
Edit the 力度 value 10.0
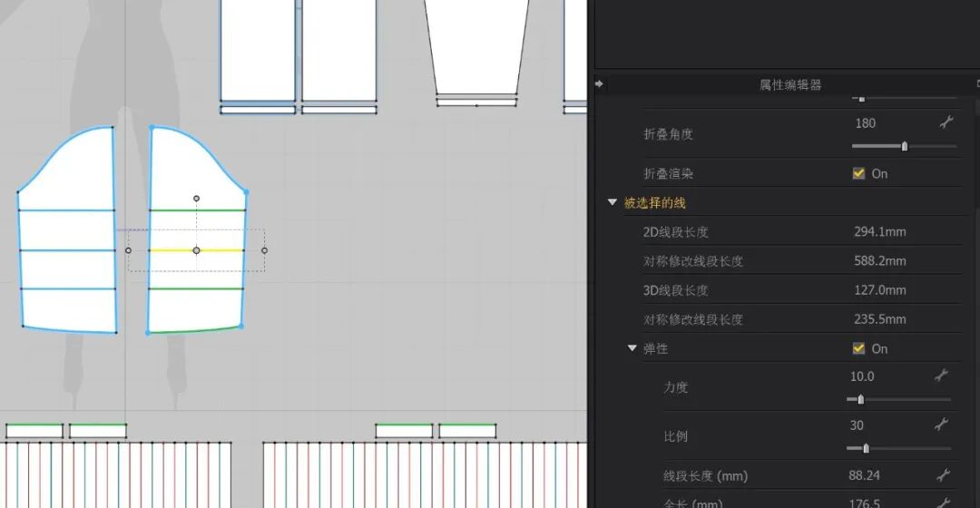click(x=862, y=376)
